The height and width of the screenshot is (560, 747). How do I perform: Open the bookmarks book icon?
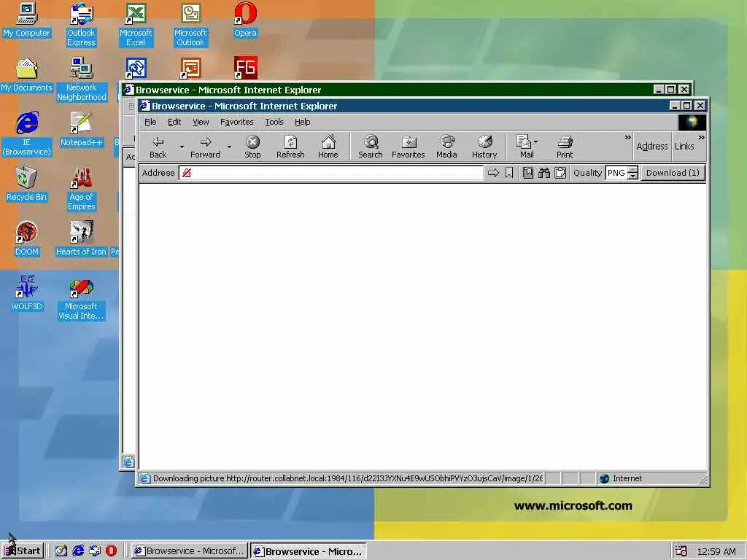(528, 173)
